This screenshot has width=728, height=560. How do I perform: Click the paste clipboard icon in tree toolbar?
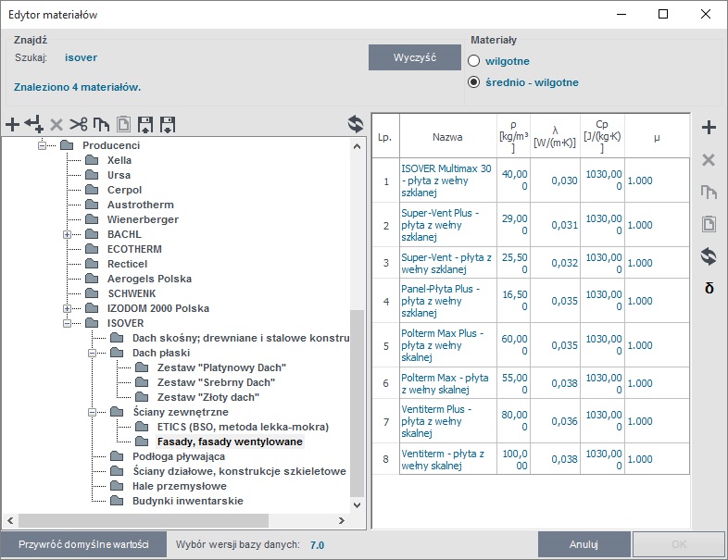[x=123, y=124]
